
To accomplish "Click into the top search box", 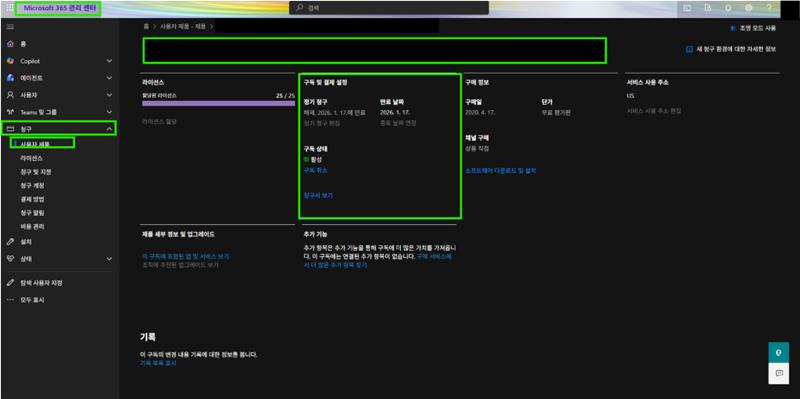I will click(x=389, y=8).
